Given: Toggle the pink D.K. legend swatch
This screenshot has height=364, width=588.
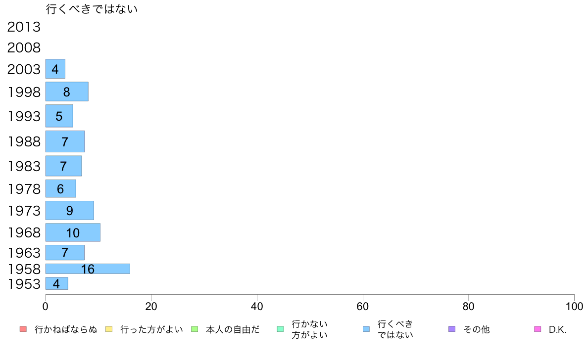Looking at the screenshot, I should point(538,329).
